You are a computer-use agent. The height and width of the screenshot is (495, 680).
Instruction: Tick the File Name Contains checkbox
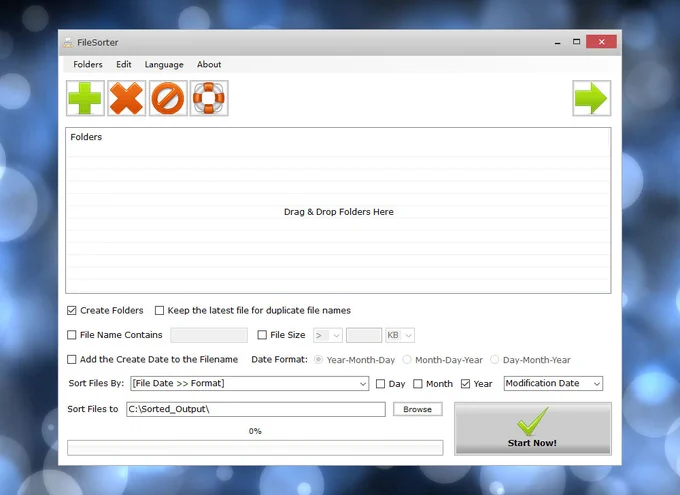(x=72, y=335)
